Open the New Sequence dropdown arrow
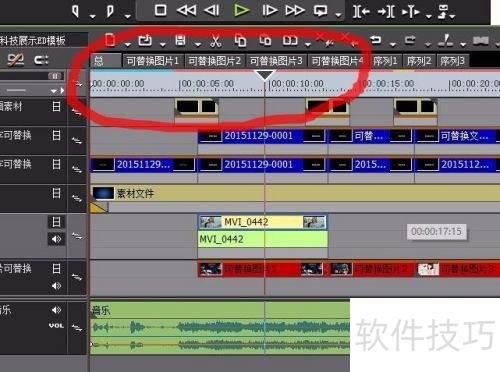Viewport: 500px width, 372px height. click(128, 44)
